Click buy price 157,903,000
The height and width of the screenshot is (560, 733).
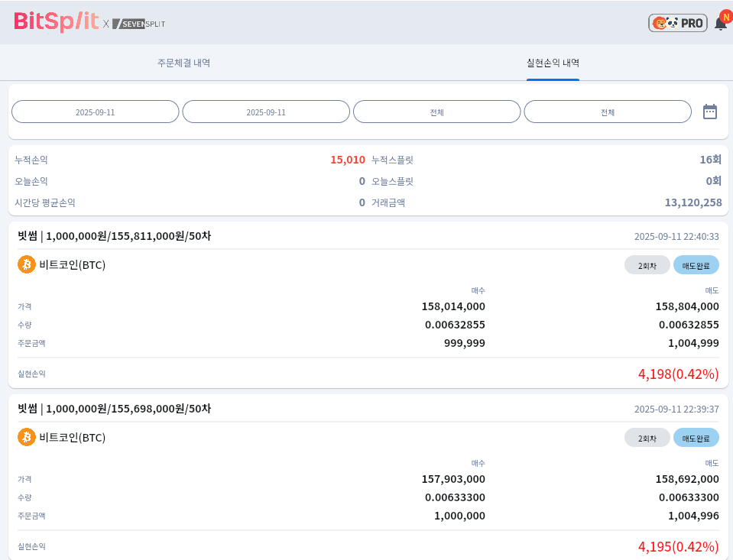[453, 479]
